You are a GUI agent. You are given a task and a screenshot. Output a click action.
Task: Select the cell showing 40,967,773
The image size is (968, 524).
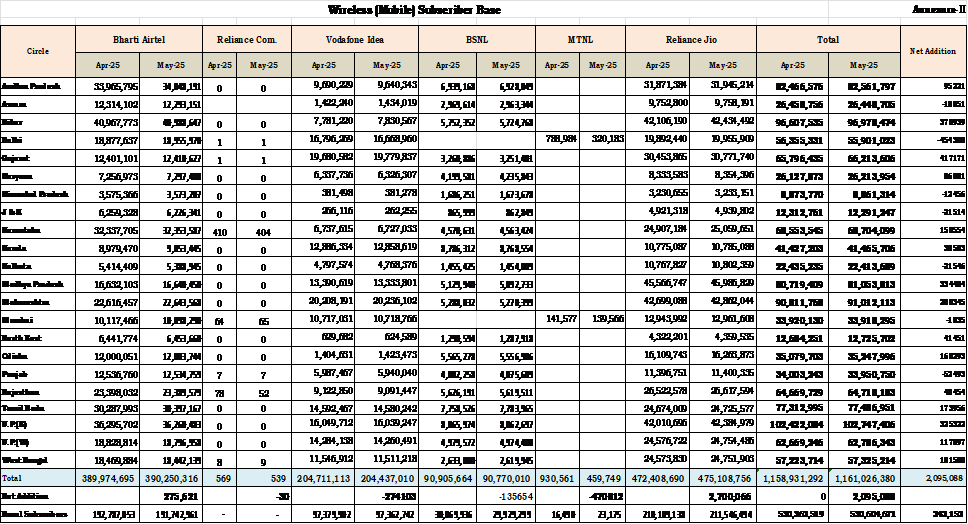click(x=107, y=122)
